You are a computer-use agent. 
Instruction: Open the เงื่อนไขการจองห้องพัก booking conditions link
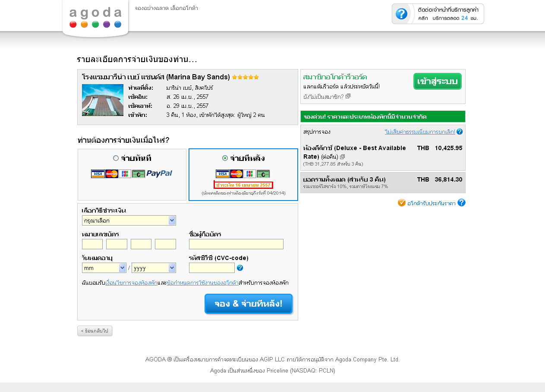pyautogui.click(x=131, y=283)
